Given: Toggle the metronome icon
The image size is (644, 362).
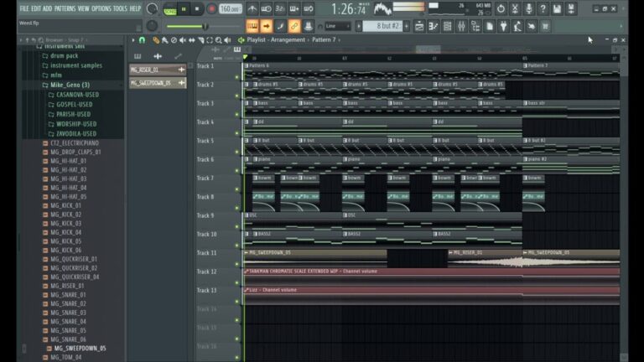Looking at the screenshot, I should point(252,9).
